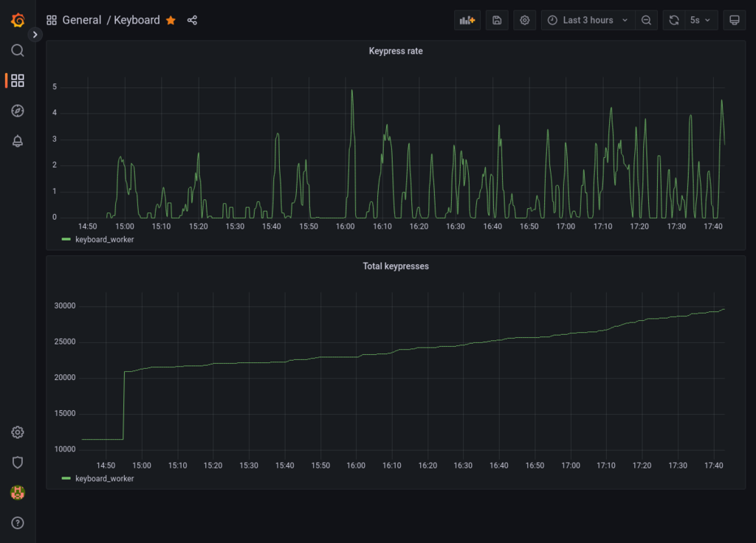Open the Keypress rate panel title menu
The height and width of the screenshot is (543, 756).
tap(396, 51)
